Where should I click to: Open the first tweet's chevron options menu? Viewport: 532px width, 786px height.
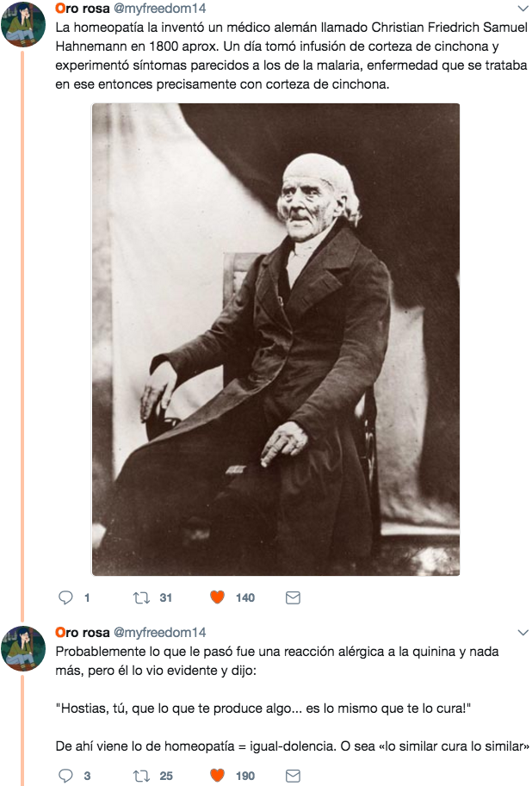(523, 9)
